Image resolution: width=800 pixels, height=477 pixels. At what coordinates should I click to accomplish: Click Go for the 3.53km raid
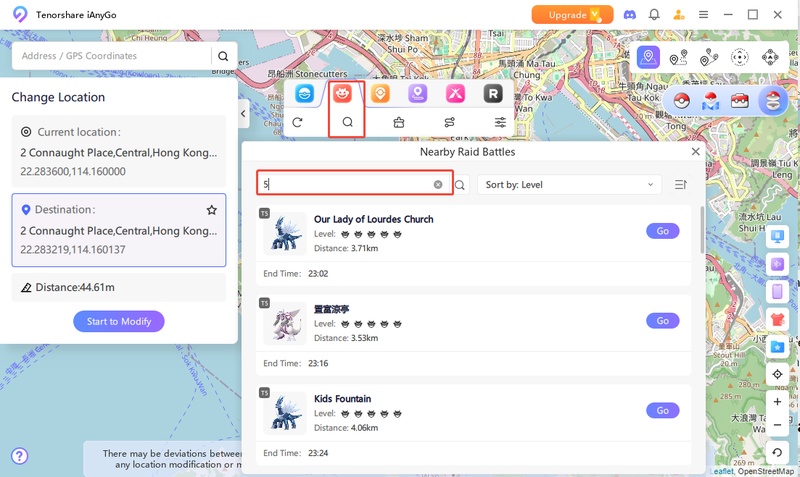(663, 321)
